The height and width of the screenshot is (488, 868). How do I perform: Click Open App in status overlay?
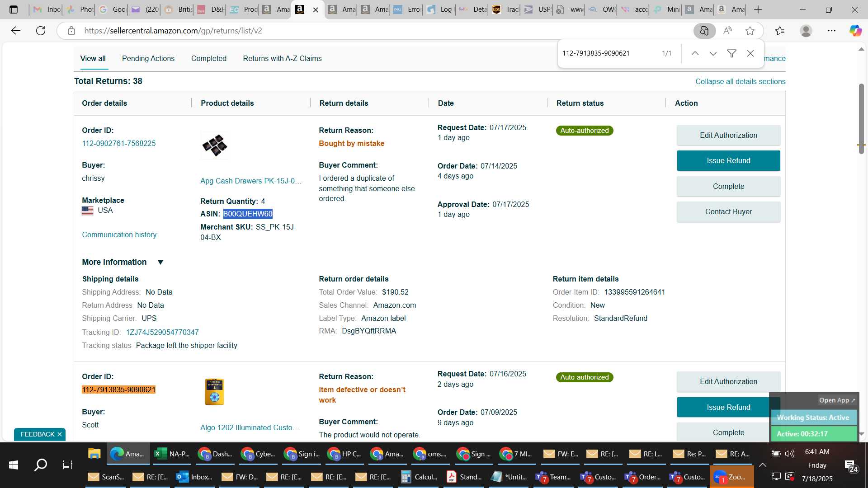pyautogui.click(x=837, y=400)
